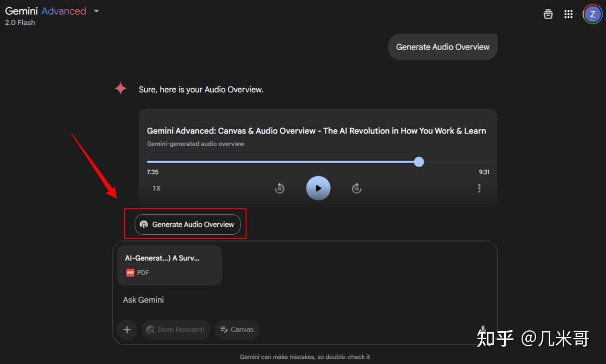Viewport: 606px width, 364px height.
Task: Skip audio forward 10 seconds
Action: [x=357, y=188]
